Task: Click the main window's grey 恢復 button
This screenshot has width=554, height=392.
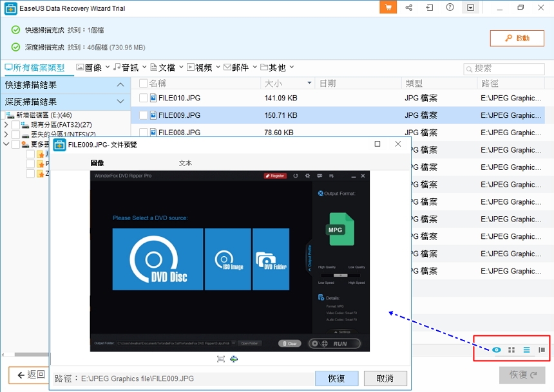Action: click(522, 375)
